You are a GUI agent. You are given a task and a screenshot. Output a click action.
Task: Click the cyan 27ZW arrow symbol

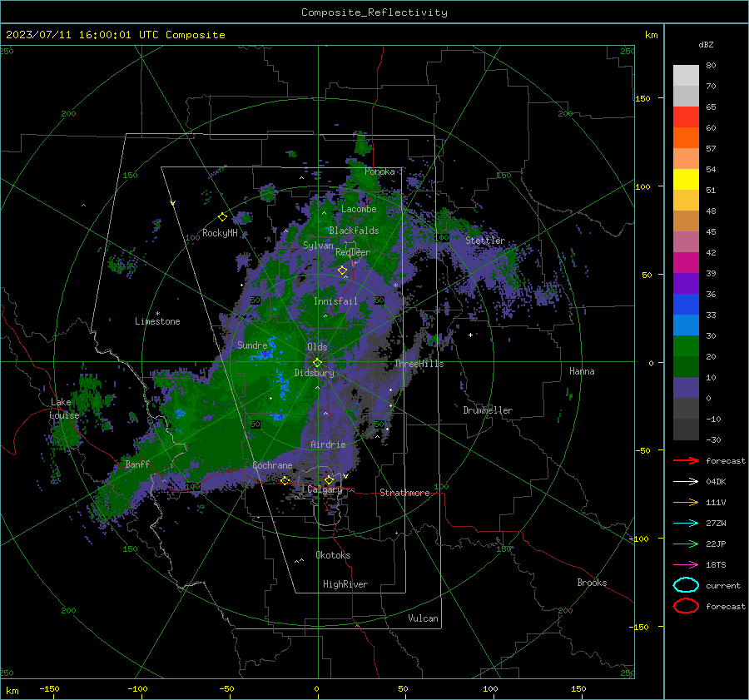pos(686,524)
